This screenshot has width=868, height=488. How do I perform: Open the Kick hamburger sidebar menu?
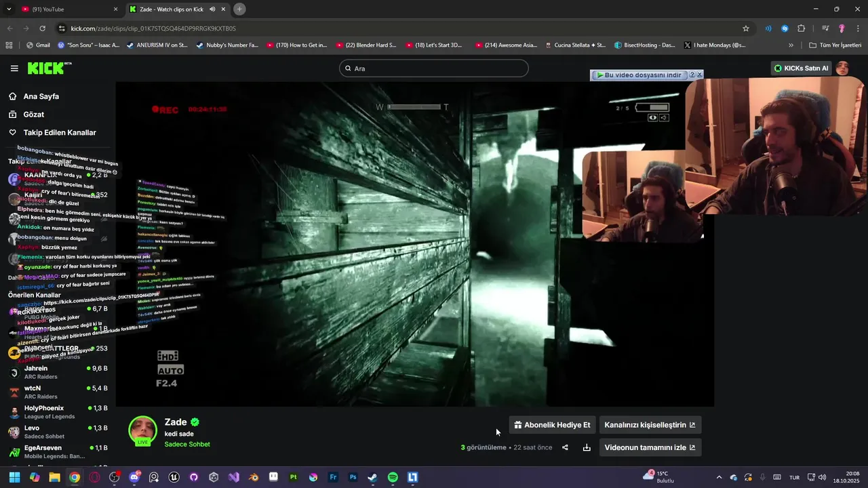[x=14, y=68]
